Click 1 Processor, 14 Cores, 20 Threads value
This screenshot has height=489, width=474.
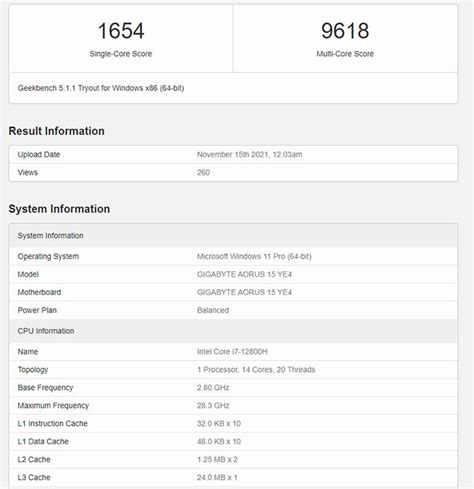[256, 370]
